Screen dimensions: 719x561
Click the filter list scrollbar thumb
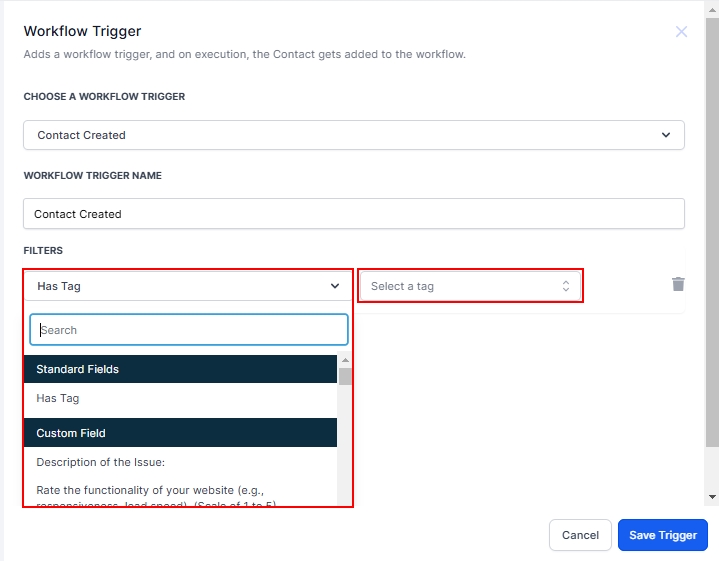point(345,376)
